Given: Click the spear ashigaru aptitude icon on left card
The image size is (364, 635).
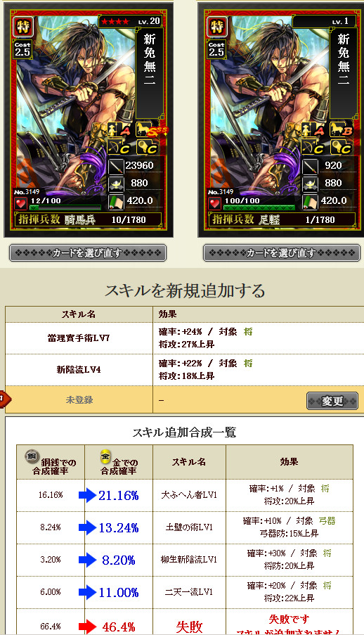Looking at the screenshot, I should coord(119,129).
